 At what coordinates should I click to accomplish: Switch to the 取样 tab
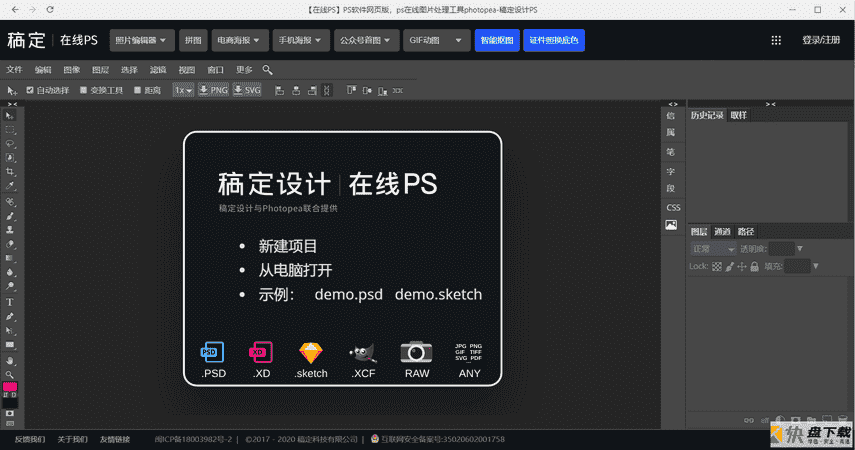(739, 116)
